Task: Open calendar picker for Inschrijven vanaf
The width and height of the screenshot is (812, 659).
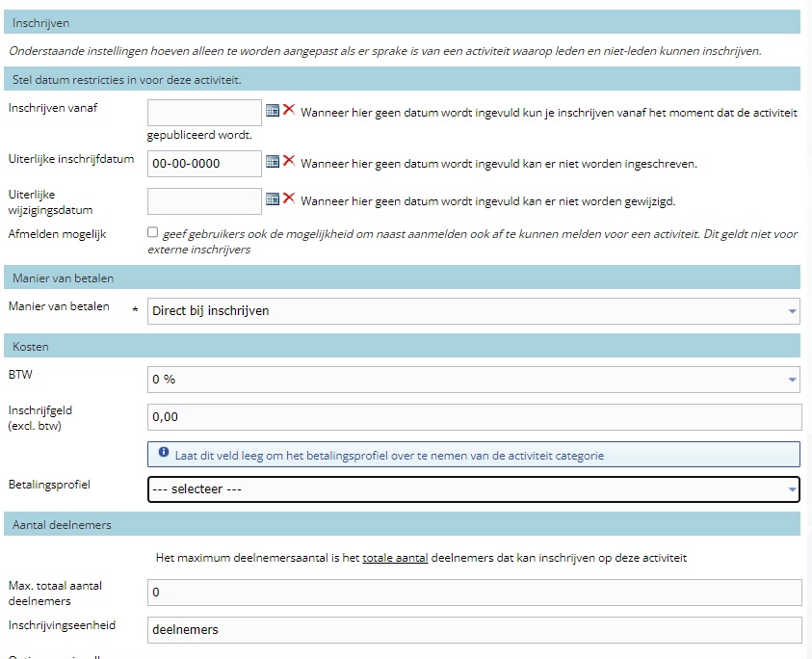Action: click(273, 111)
